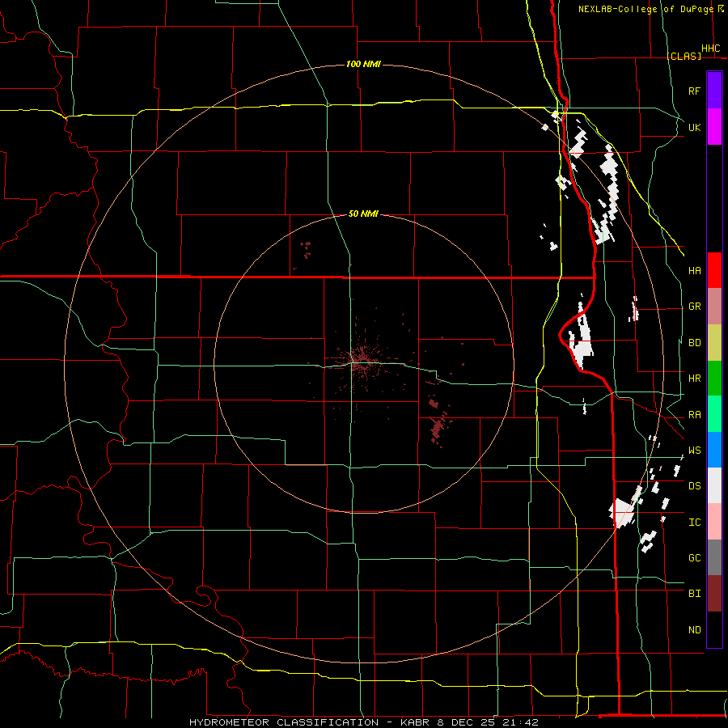Click the "[CLAS]" units label
The width and height of the screenshot is (728, 728).
click(684, 56)
